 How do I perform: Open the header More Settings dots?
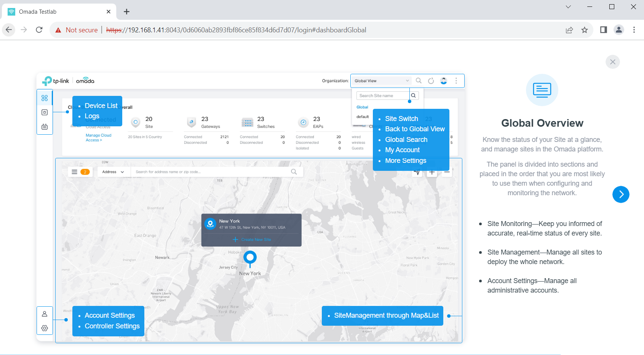pyautogui.click(x=456, y=81)
